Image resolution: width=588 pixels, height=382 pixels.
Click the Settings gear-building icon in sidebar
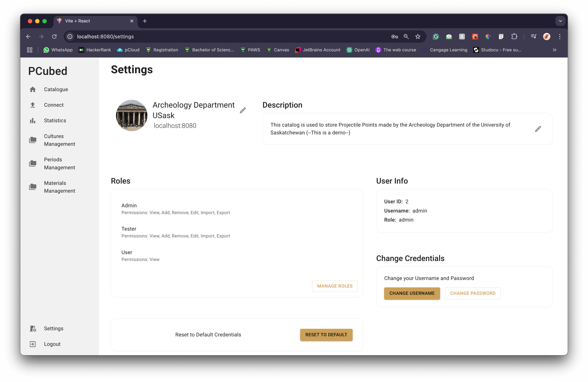(33, 328)
